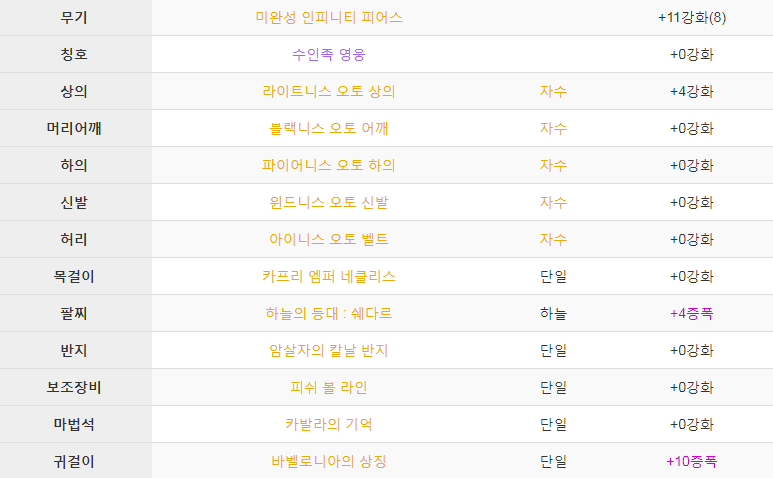Click the 하늘 set label for bracelet

553,313
